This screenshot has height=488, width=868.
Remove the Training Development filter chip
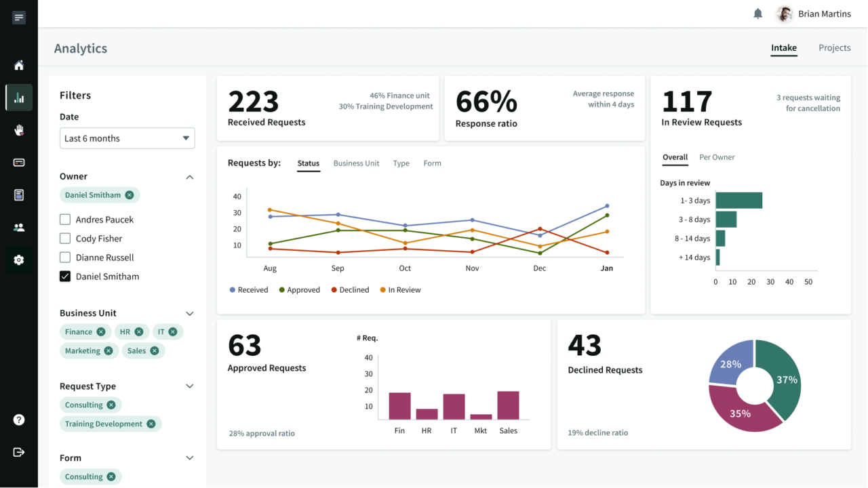tap(151, 424)
